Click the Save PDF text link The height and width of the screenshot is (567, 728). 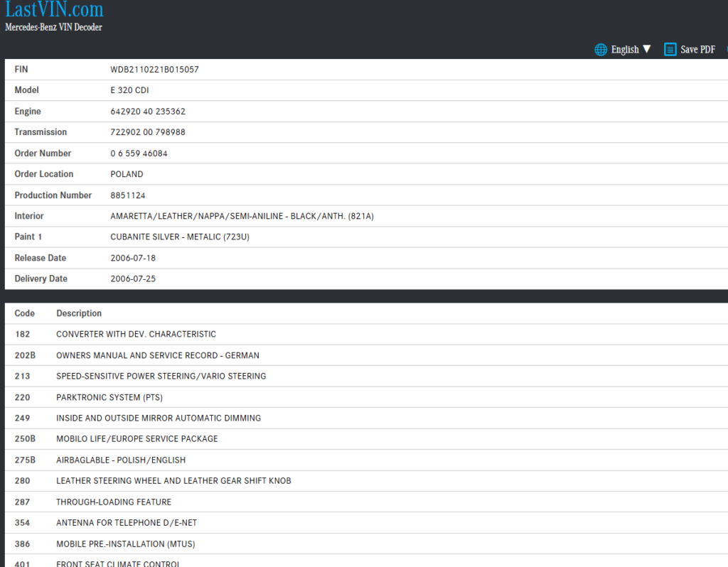click(x=697, y=49)
